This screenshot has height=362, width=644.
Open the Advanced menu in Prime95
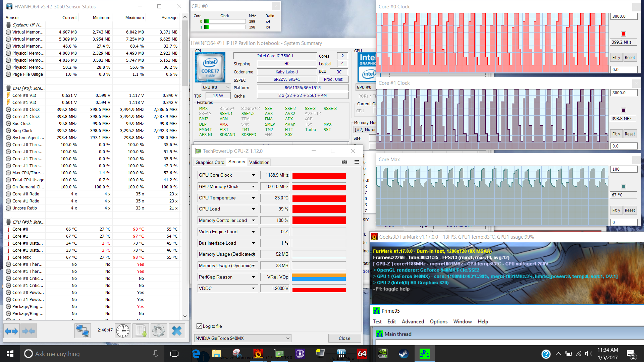coord(413,321)
